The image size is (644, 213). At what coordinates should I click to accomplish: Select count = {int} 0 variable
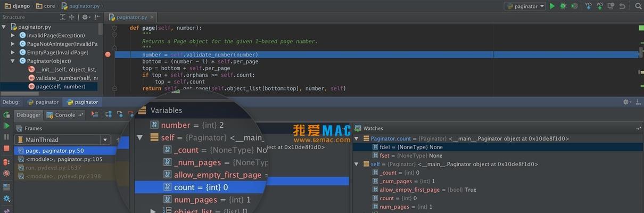200,187
